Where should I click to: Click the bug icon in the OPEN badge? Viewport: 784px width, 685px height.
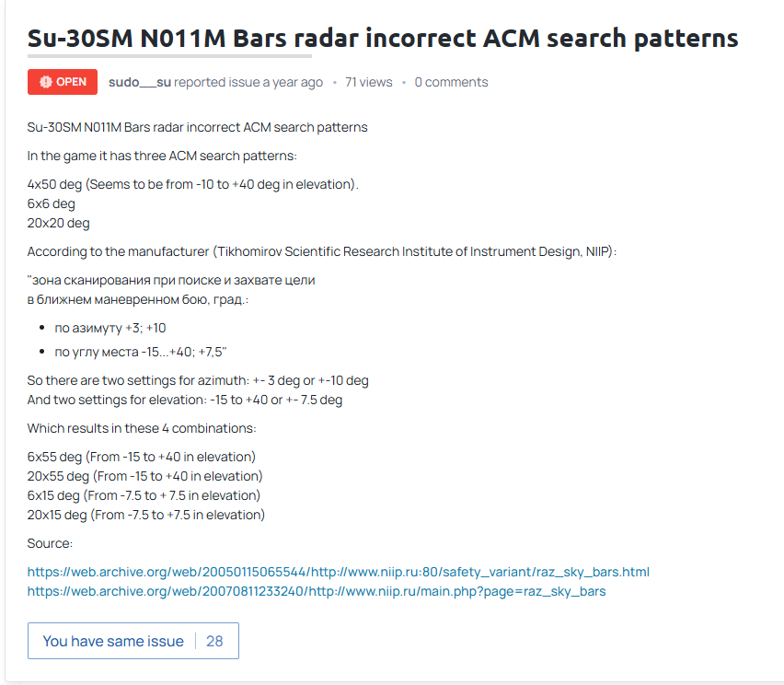tap(46, 82)
